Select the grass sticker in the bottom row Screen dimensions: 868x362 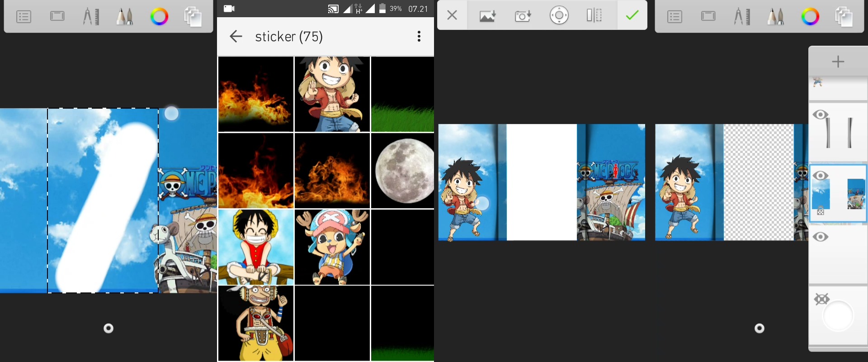pos(402,323)
